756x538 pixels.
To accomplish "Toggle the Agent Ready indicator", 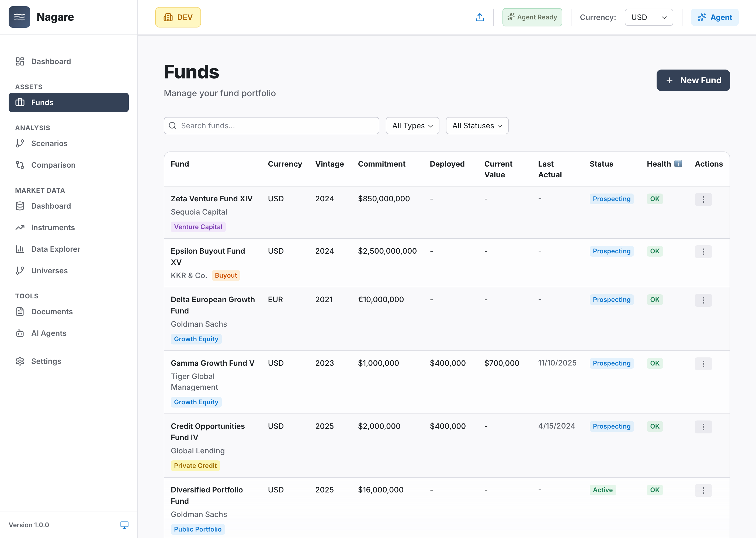I will 532,17.
